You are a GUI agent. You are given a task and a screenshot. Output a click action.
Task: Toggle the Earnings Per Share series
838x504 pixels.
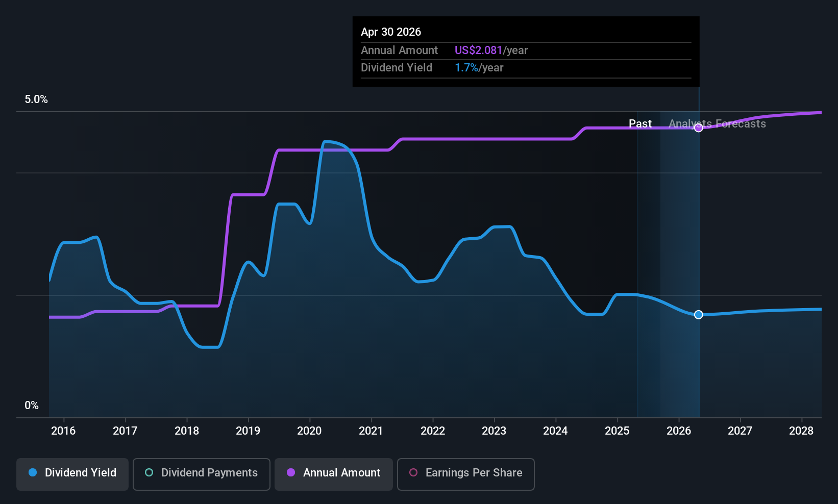(x=466, y=474)
